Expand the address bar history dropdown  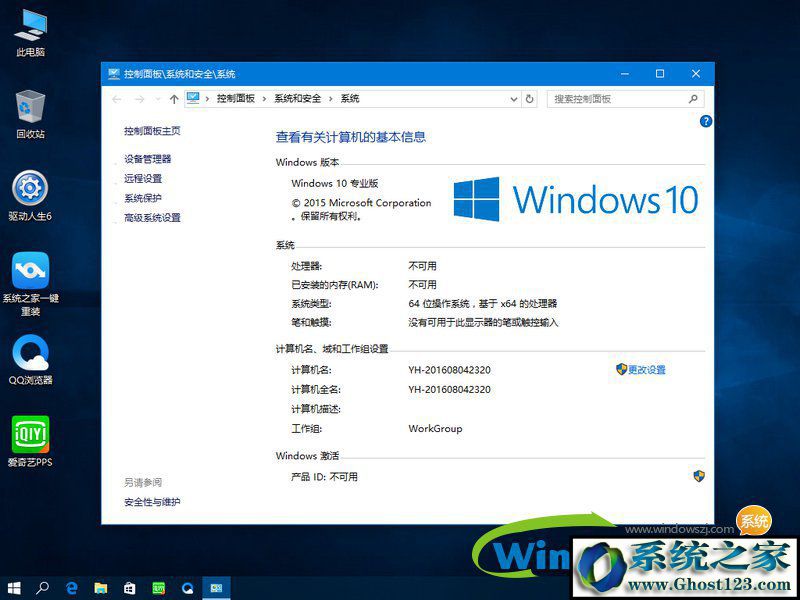(513, 99)
